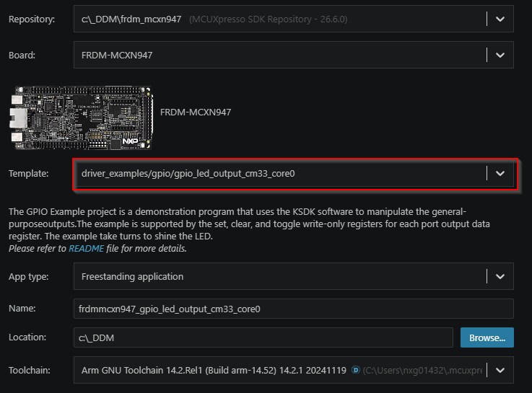The width and height of the screenshot is (532, 393).
Task: Click the gpio_led_output_cm33_core0 template text
Action: (x=188, y=174)
